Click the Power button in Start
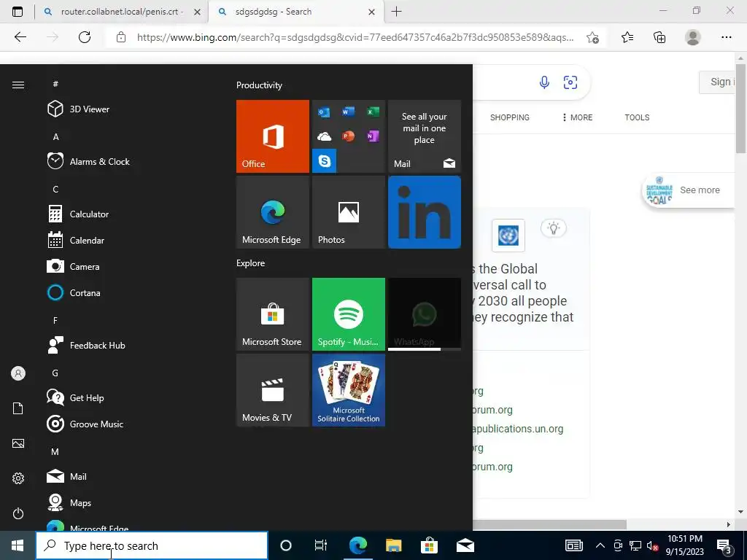 pyautogui.click(x=18, y=513)
